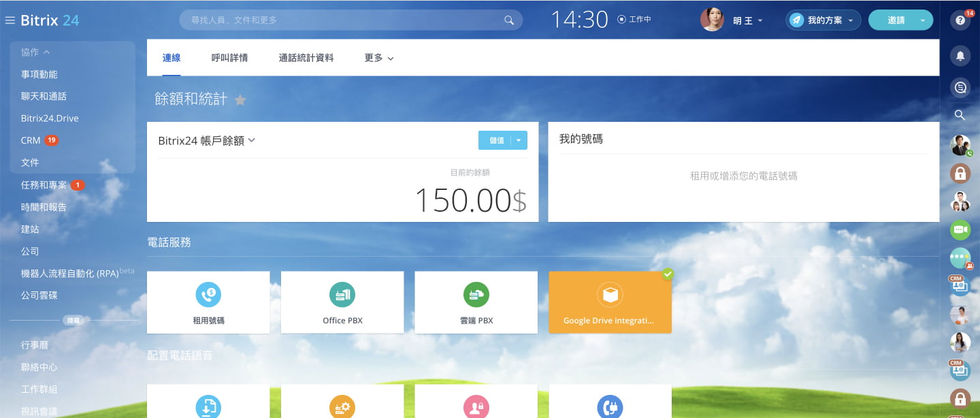Switch to the 呼叫詳情 tab
The height and width of the screenshot is (418, 980).
point(229,58)
